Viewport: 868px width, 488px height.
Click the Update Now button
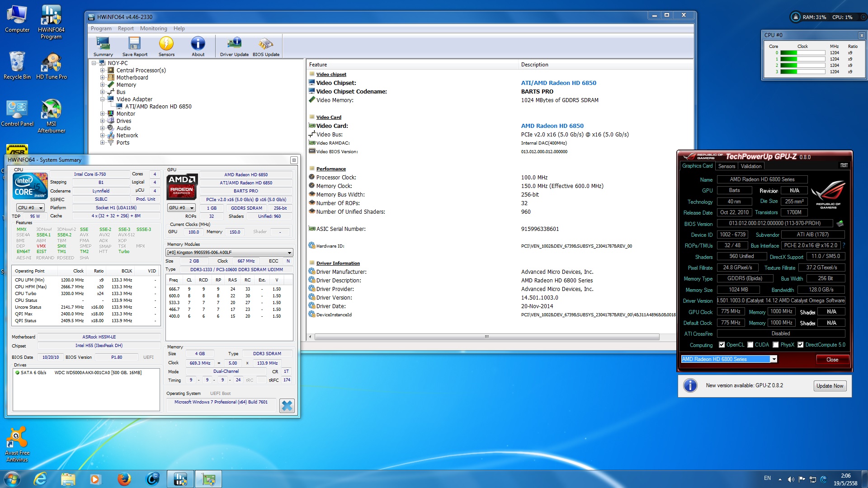830,386
